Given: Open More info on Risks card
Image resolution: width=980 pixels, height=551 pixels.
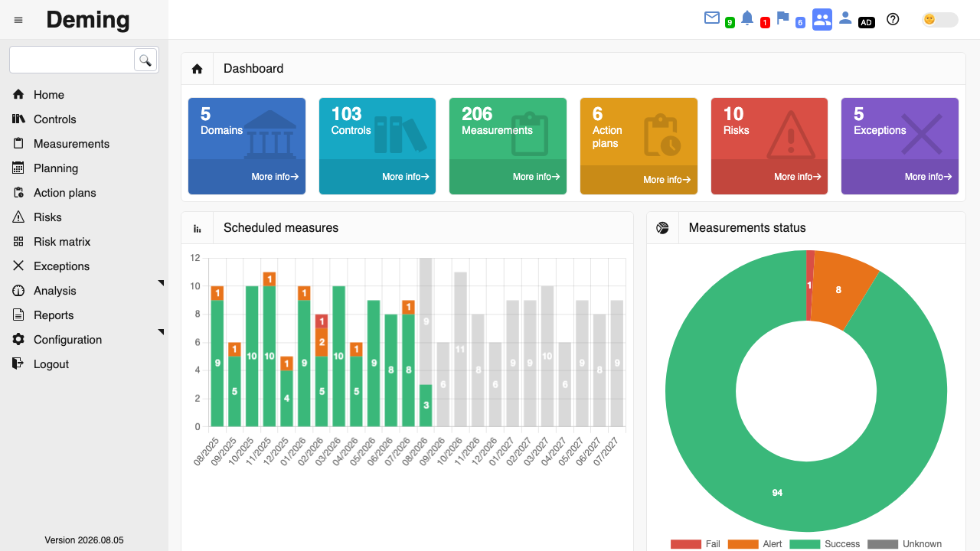Looking at the screenshot, I should (x=798, y=177).
